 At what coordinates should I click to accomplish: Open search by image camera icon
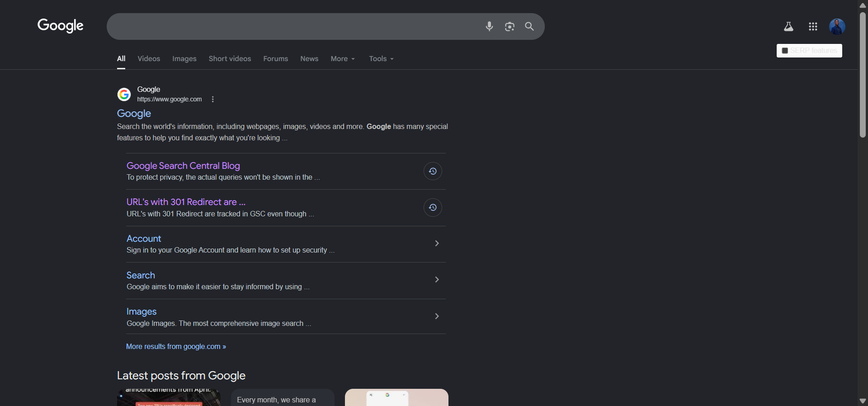tap(509, 27)
